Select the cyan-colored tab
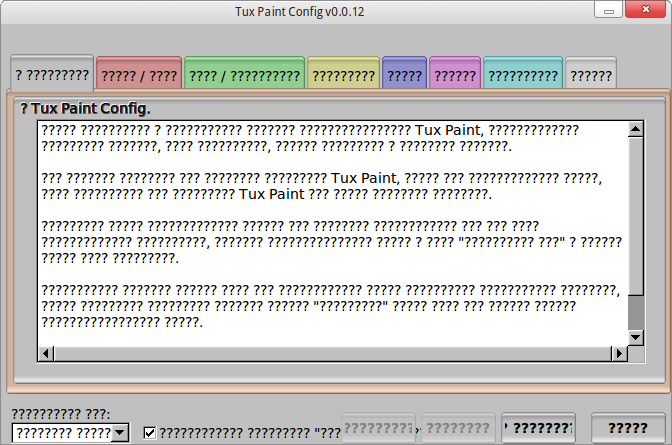The width and height of the screenshot is (672, 445). coord(523,73)
